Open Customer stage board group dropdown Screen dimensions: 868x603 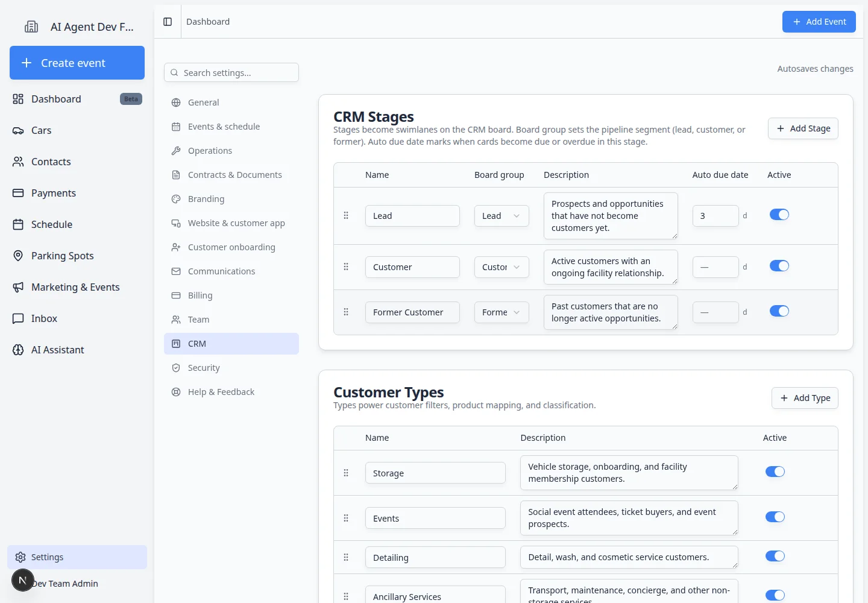[x=502, y=267]
